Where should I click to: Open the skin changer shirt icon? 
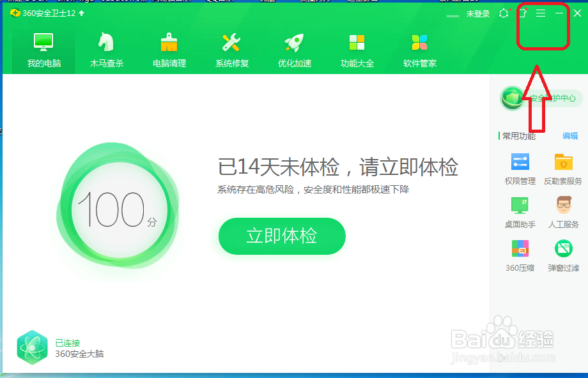[x=522, y=13]
